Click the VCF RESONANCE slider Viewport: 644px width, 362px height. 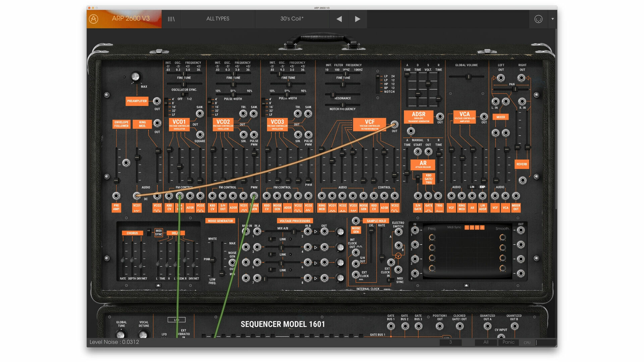tap(342, 95)
